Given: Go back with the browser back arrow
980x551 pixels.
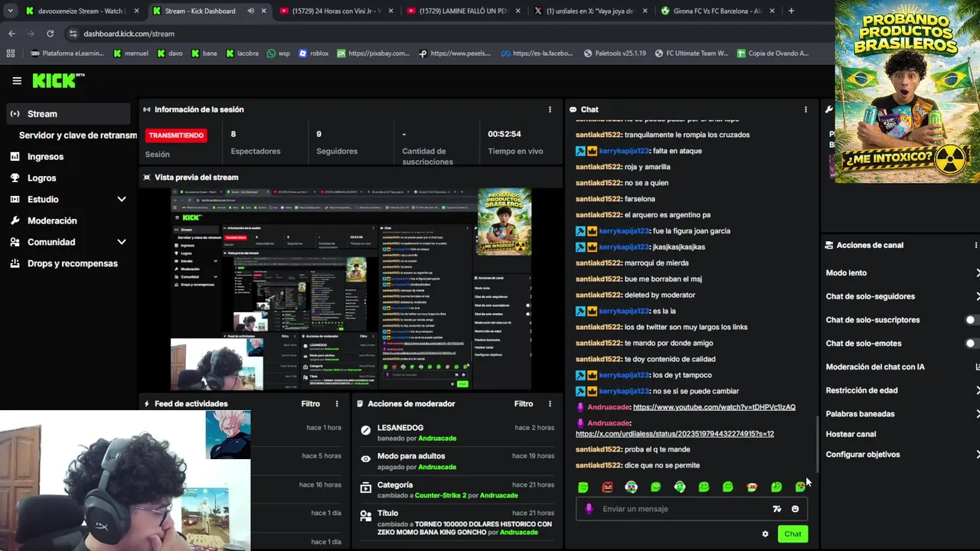Looking at the screenshot, I should [11, 34].
